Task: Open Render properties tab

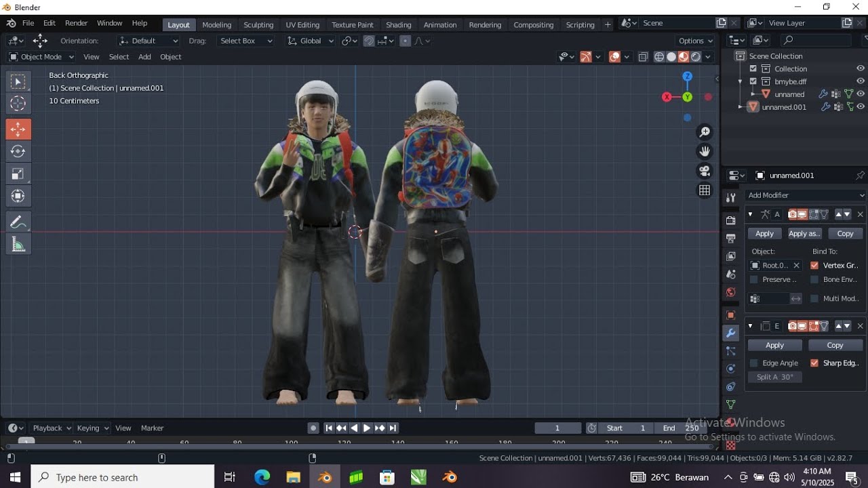Action: [731, 220]
